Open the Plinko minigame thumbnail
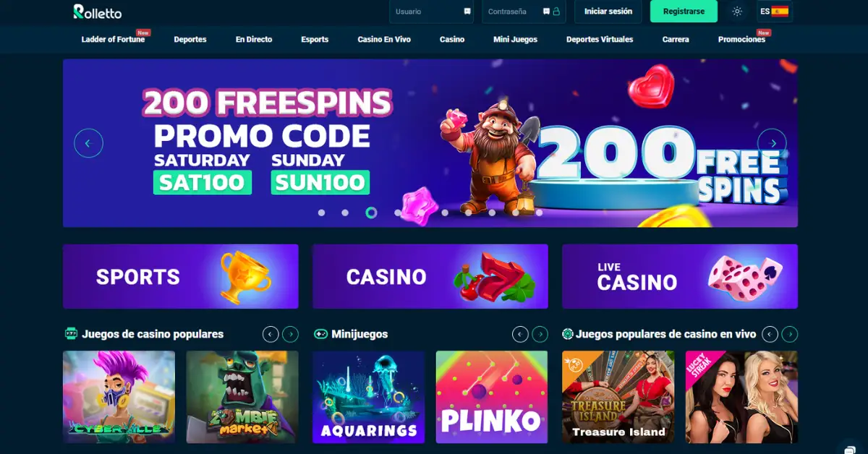Image resolution: width=868 pixels, height=454 pixels. (492, 397)
